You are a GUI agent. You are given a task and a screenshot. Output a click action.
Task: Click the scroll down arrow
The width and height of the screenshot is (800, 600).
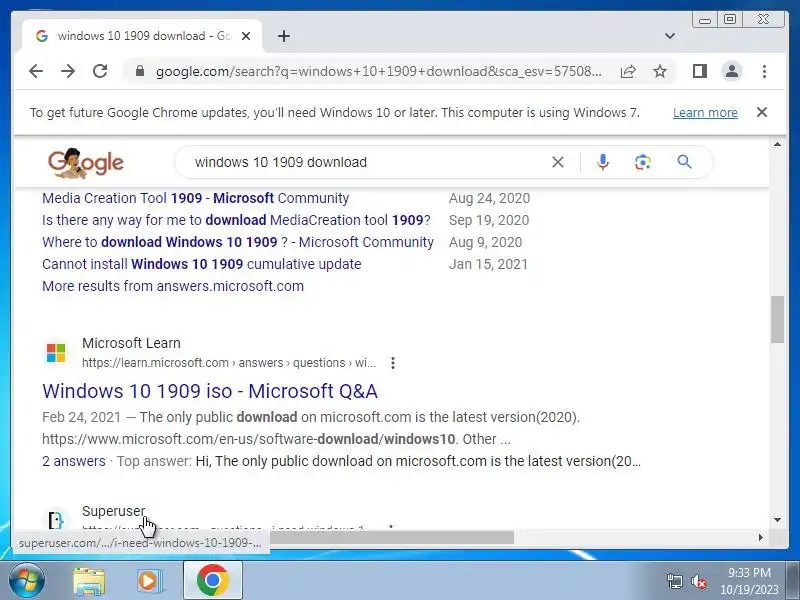pos(777,520)
